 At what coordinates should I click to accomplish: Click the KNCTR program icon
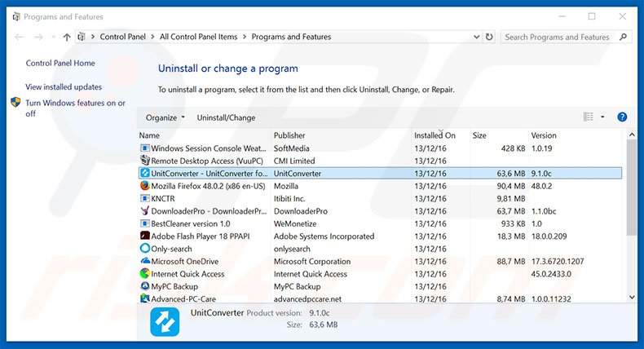[144, 198]
